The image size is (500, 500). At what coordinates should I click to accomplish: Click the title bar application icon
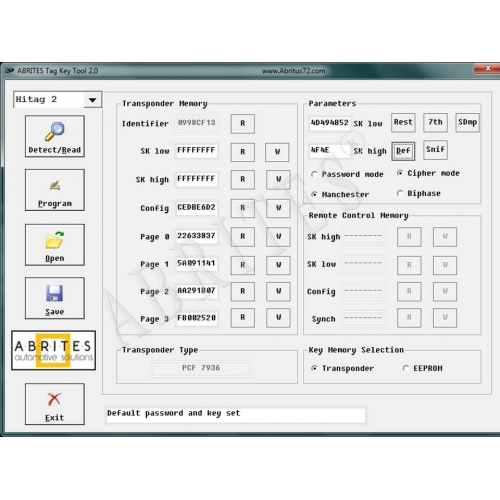[9, 71]
